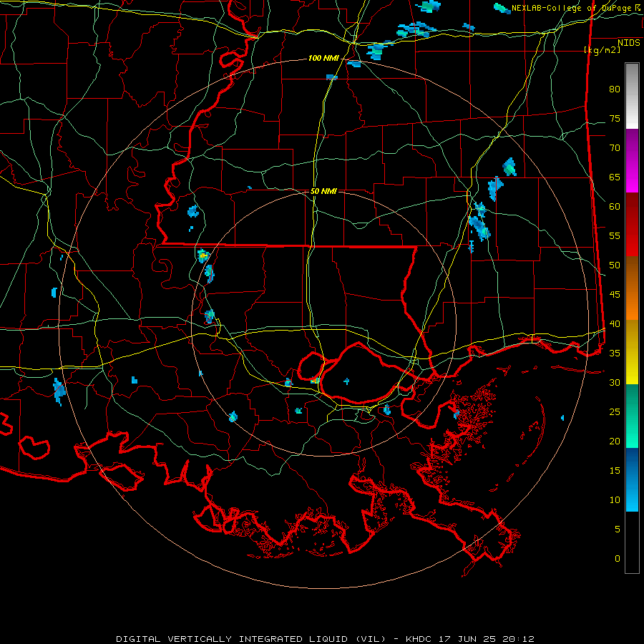Click the legend value 35
This screenshot has height=644, width=644.
click(x=615, y=353)
